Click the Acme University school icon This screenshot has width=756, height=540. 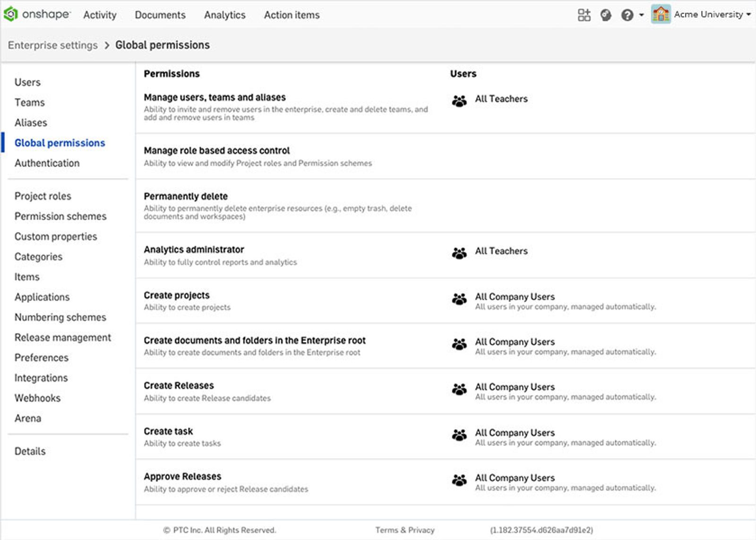[x=661, y=15]
